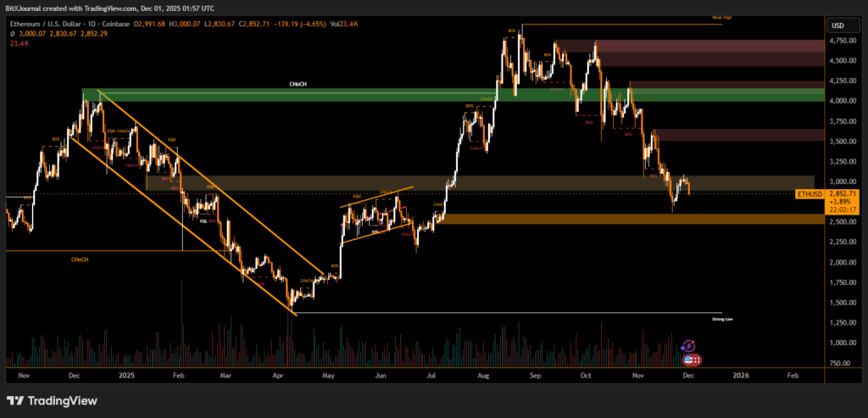868x418 pixels.
Task: Click the 4,000.00 level on price scale
Action: tap(840, 101)
